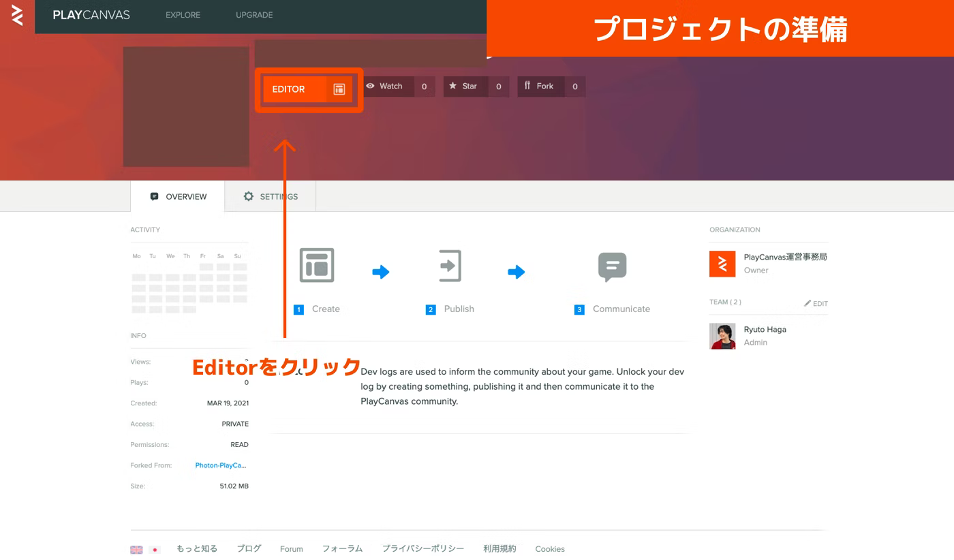Click the Communicate step label
Image resolution: width=954 pixels, height=560 pixels.
(x=621, y=309)
